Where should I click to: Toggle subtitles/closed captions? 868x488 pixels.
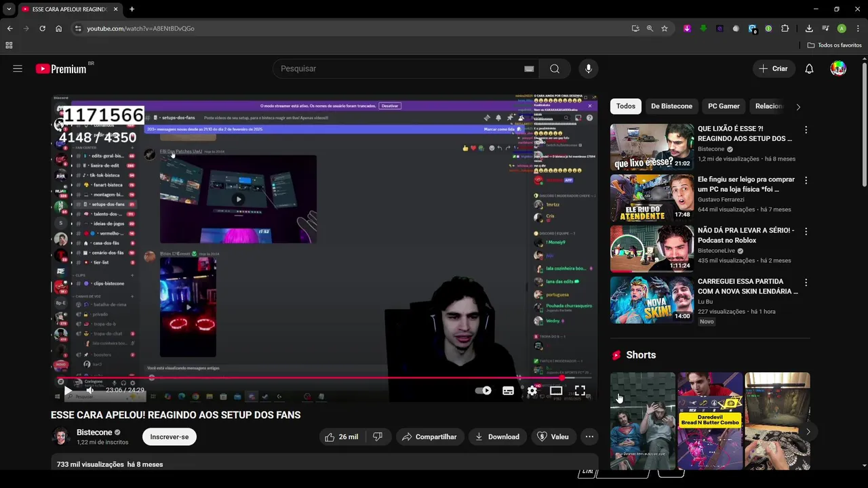point(508,390)
